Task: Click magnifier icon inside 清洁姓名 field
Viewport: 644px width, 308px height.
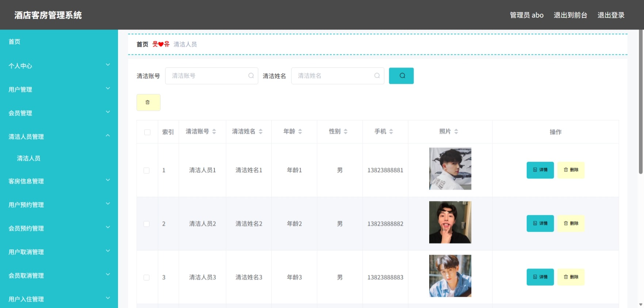Action: pyautogui.click(x=377, y=76)
